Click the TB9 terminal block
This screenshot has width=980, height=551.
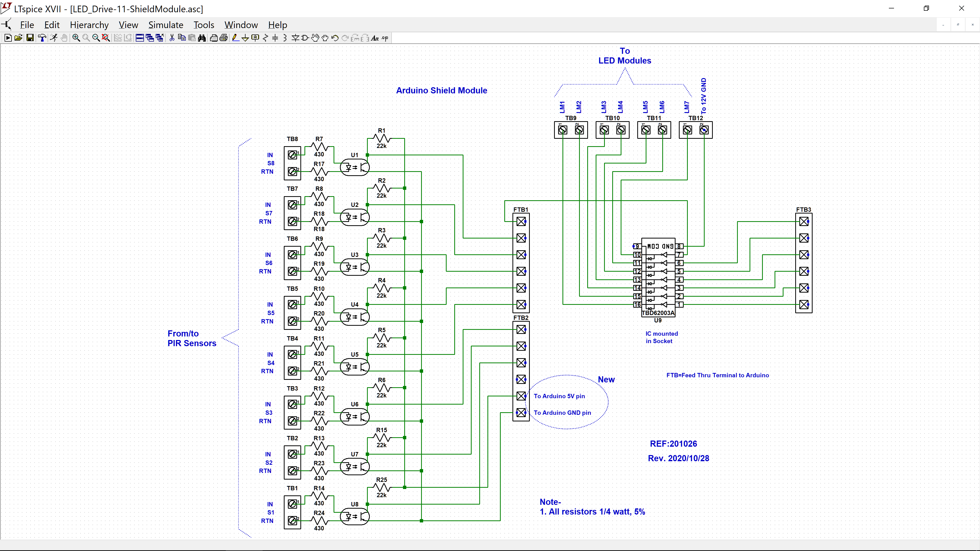tap(571, 130)
